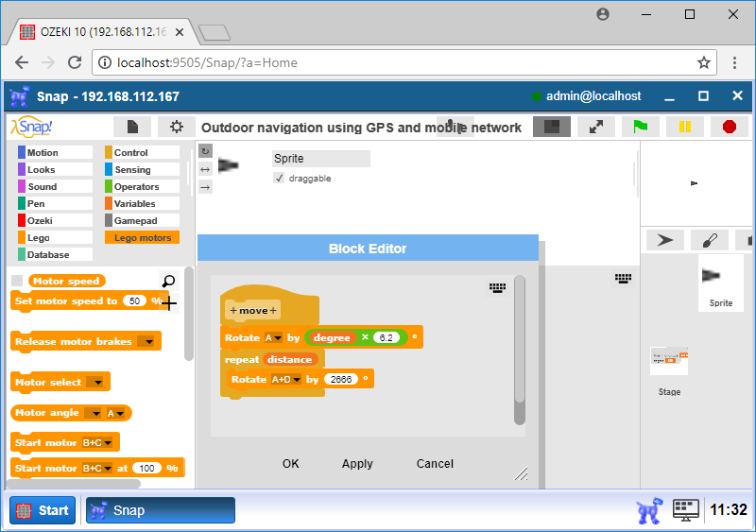Select the Sound category
Image resolution: width=756 pixels, height=532 pixels.
(55, 186)
